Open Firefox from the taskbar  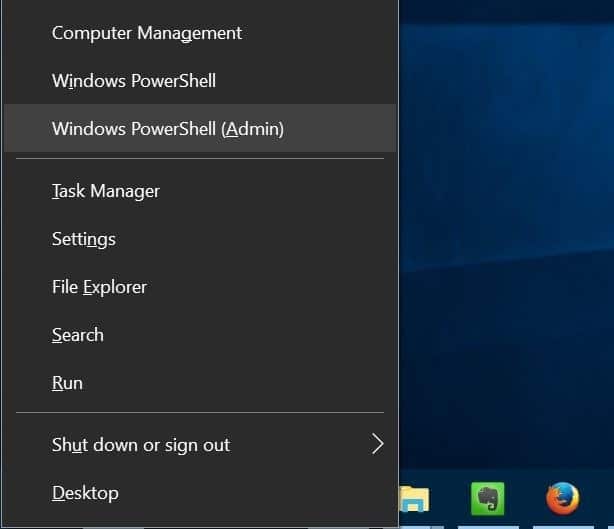click(563, 499)
